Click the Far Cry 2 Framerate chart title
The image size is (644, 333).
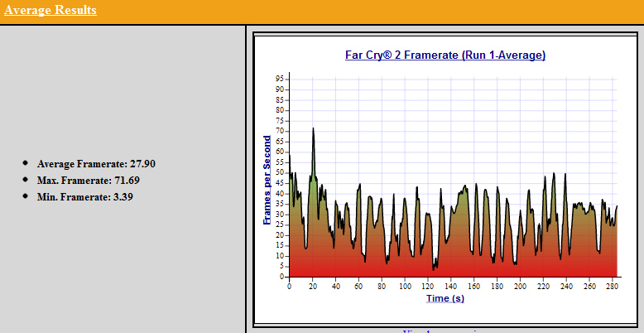(x=445, y=55)
